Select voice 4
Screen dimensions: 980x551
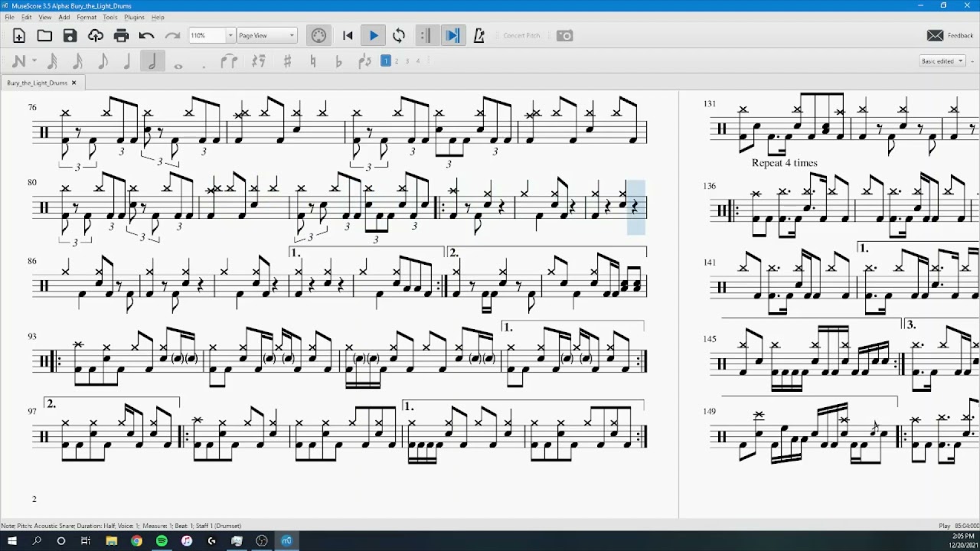tap(418, 61)
